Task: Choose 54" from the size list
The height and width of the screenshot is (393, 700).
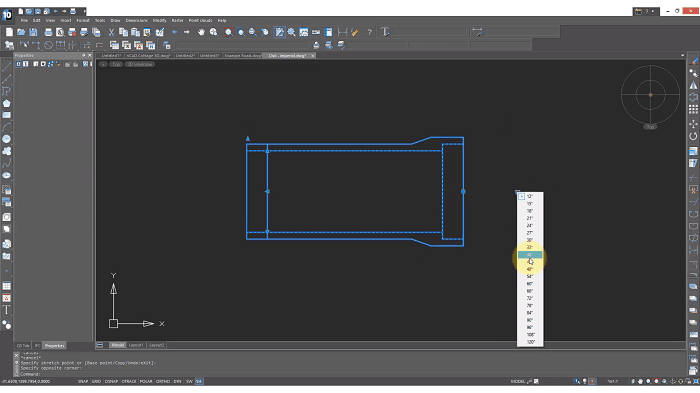Action: [x=530, y=276]
